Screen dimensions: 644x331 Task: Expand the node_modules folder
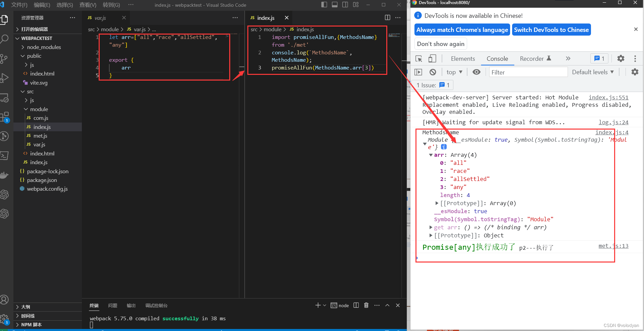[44, 47]
